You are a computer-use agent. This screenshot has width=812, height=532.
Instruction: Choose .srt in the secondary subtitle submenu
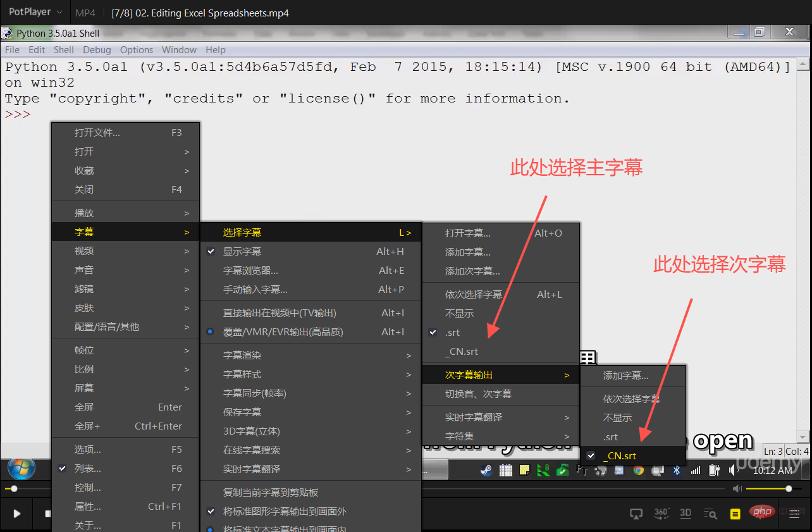[633, 436]
